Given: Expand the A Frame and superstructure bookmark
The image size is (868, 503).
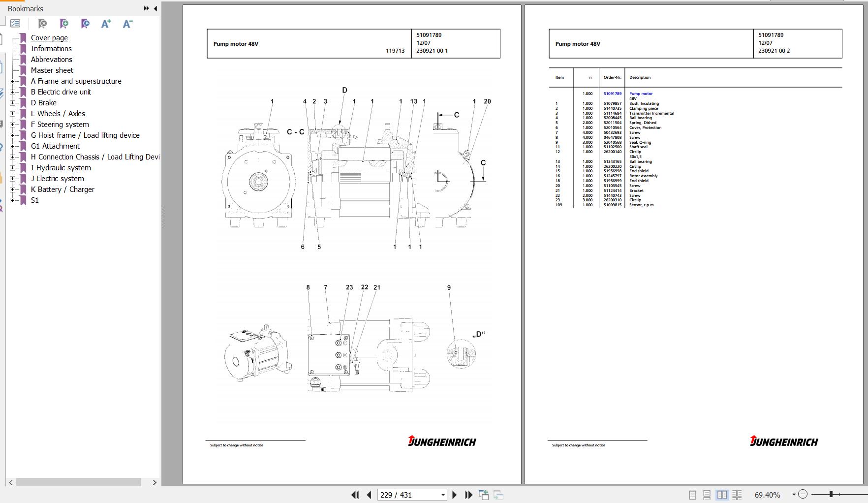Looking at the screenshot, I should pos(13,81).
